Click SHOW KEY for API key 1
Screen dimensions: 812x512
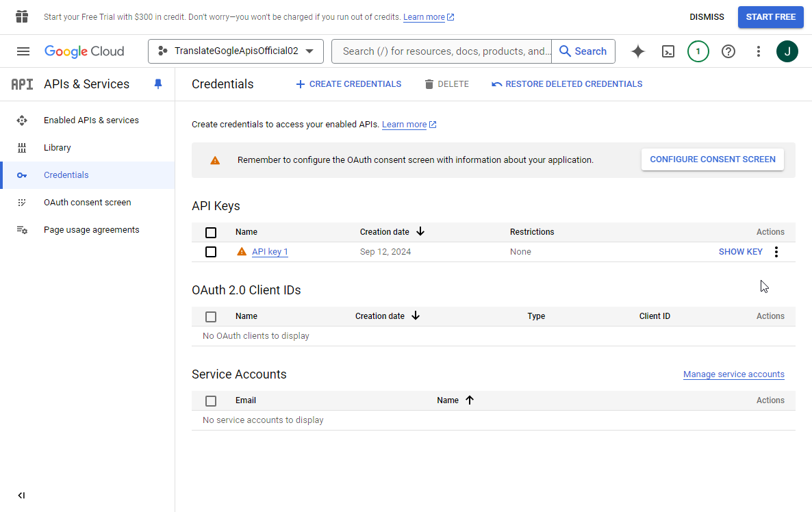pos(741,252)
